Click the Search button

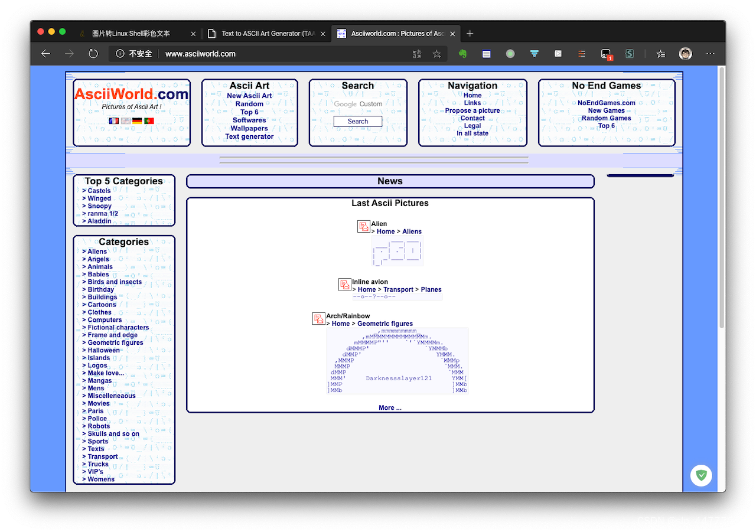pyautogui.click(x=358, y=122)
